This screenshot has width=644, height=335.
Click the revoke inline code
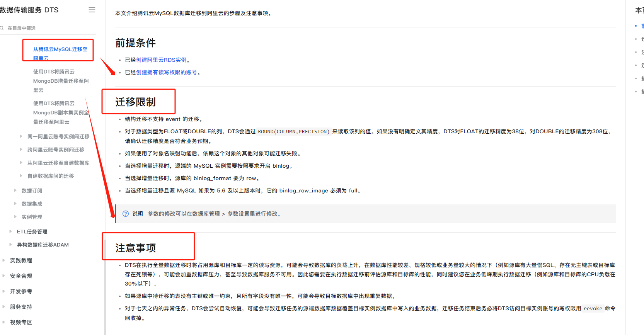pyautogui.click(x=593, y=309)
